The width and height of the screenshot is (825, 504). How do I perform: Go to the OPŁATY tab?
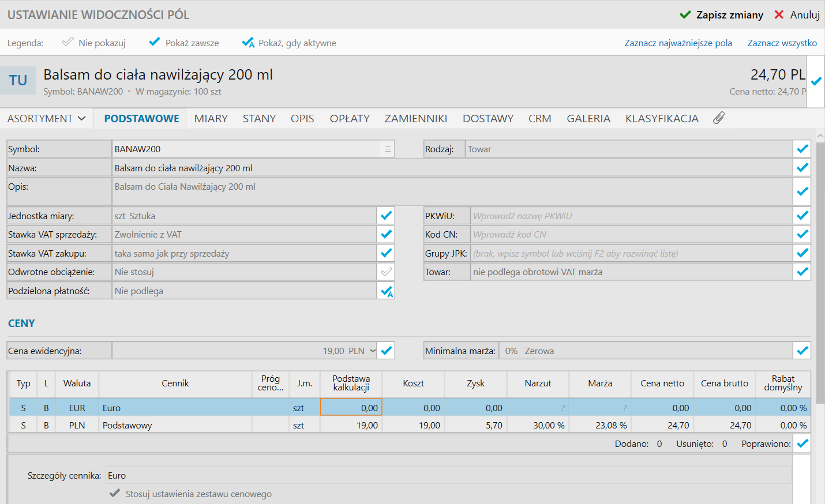tap(350, 118)
